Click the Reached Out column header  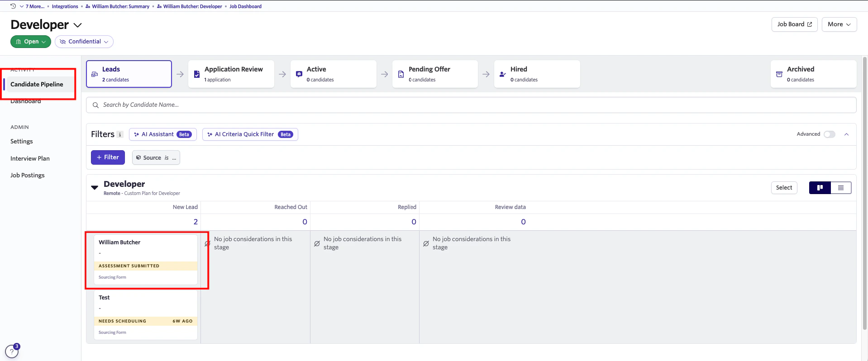pyautogui.click(x=291, y=207)
